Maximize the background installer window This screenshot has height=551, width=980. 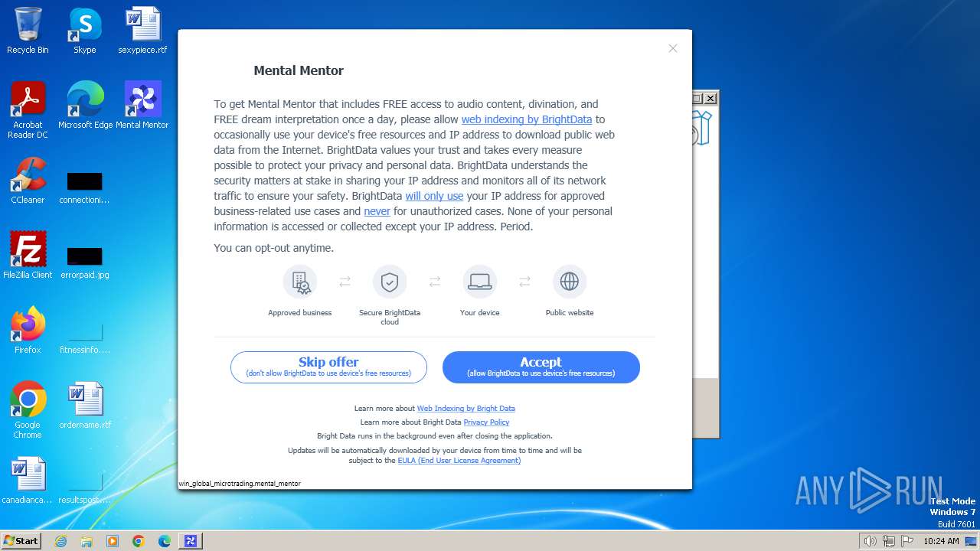(697, 98)
